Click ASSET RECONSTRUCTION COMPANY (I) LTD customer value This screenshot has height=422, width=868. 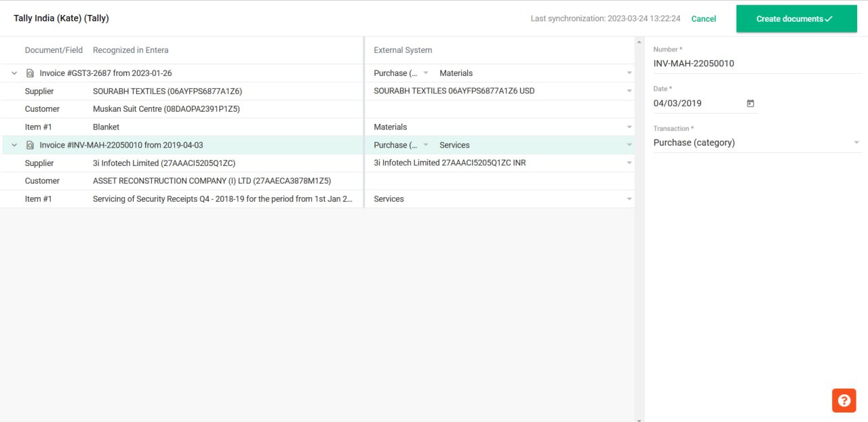[x=212, y=181]
